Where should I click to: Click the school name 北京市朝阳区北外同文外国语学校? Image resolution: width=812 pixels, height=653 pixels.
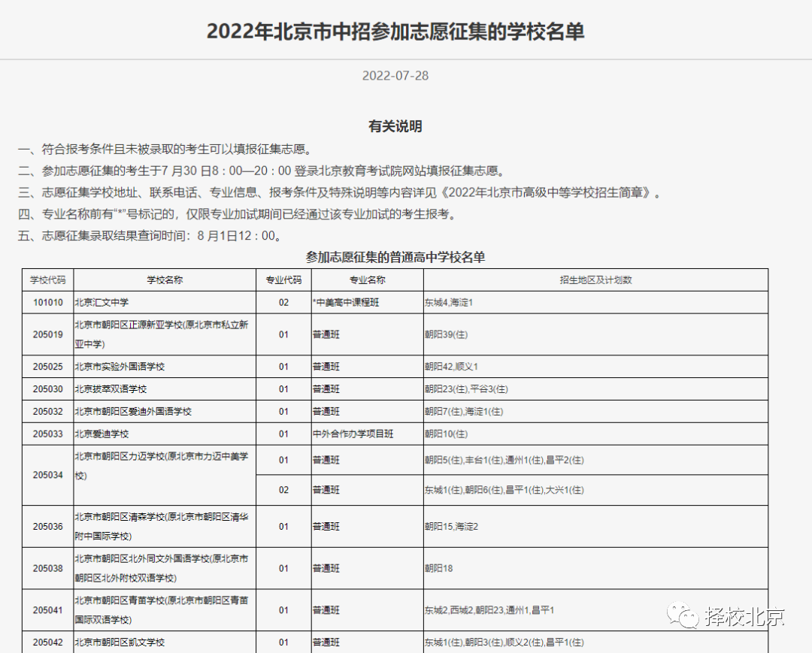point(161,568)
